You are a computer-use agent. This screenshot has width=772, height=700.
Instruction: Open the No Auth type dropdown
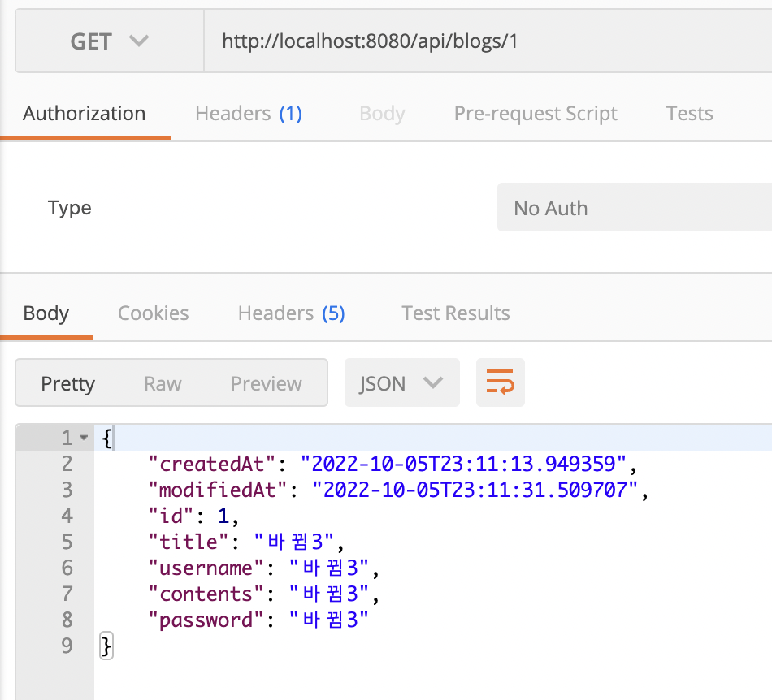coord(635,208)
